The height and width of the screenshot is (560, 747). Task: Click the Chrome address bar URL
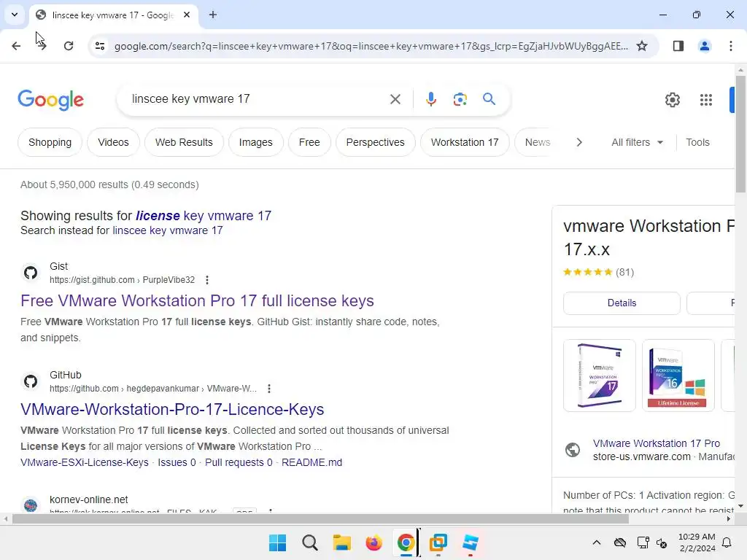[371, 46]
